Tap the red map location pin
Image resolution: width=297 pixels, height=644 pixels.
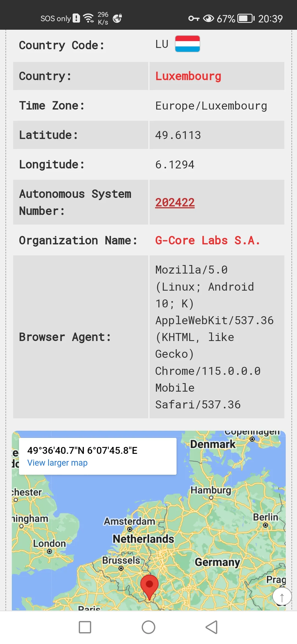(x=149, y=587)
